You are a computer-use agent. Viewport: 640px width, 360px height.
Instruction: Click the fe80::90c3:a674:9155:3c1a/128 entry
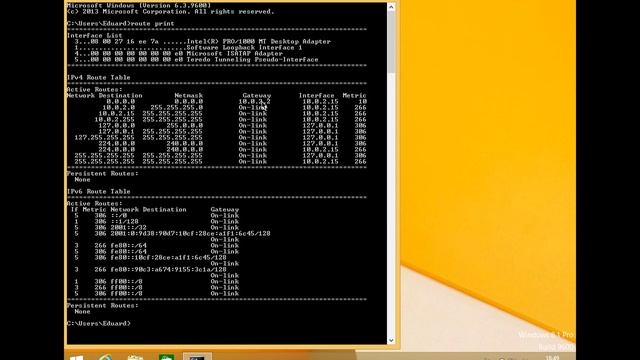[x=168, y=270]
